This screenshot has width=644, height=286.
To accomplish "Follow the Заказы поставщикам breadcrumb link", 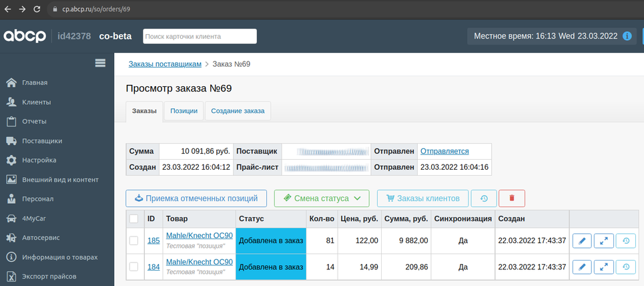I will click(x=164, y=64).
